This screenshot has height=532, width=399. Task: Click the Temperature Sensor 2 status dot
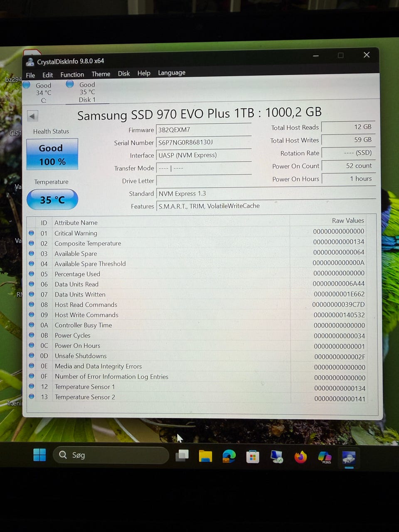coord(32,397)
